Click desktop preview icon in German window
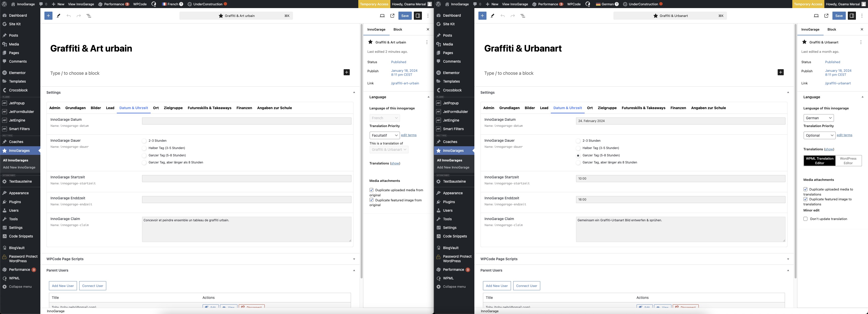This screenshot has width=868, height=314. [x=816, y=15]
